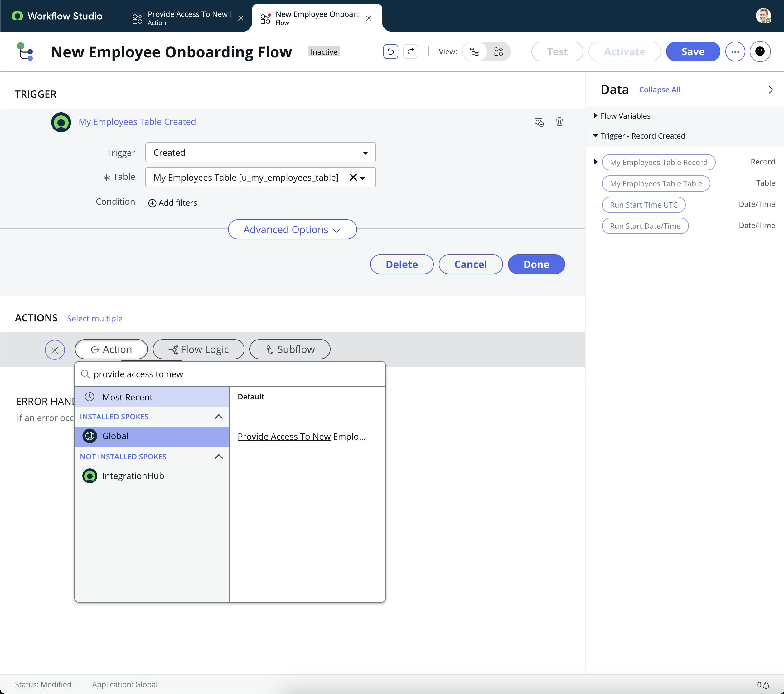This screenshot has height=694, width=784.
Task: Open the more actions ellipsis menu
Action: 735,51
